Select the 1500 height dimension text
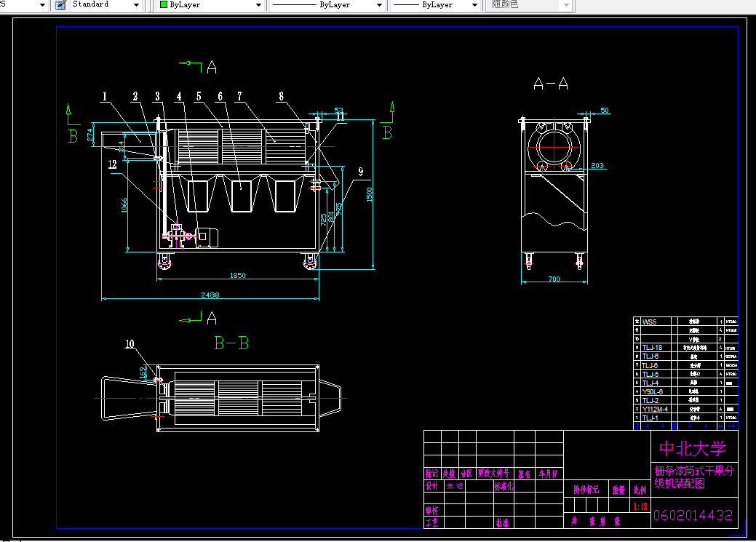This screenshot has width=756, height=542. [370, 194]
